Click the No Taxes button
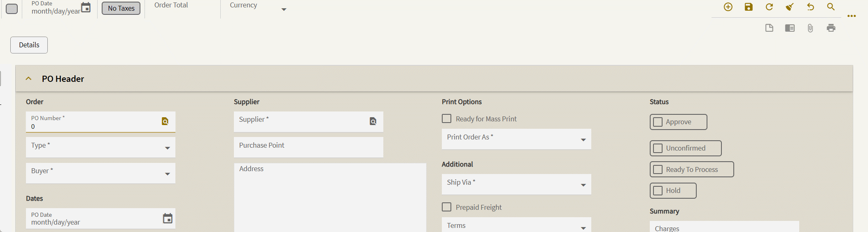Viewport: 868px width, 232px height. coord(121,8)
